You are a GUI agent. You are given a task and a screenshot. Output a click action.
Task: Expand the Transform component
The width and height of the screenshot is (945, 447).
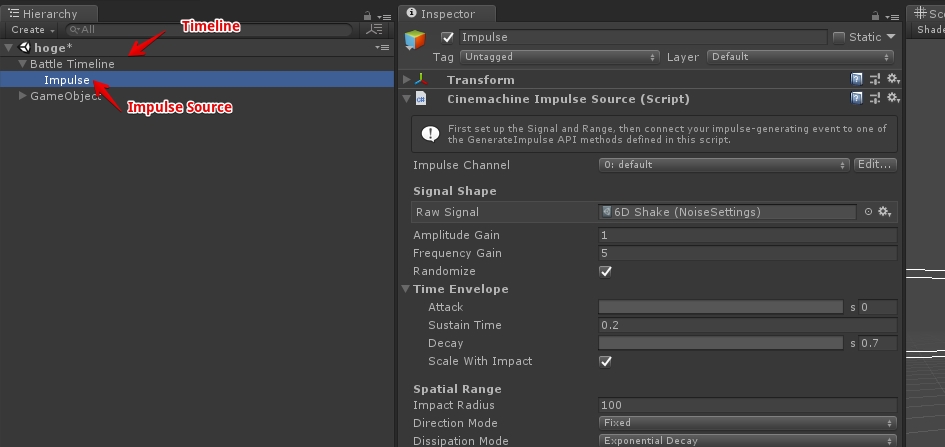407,80
